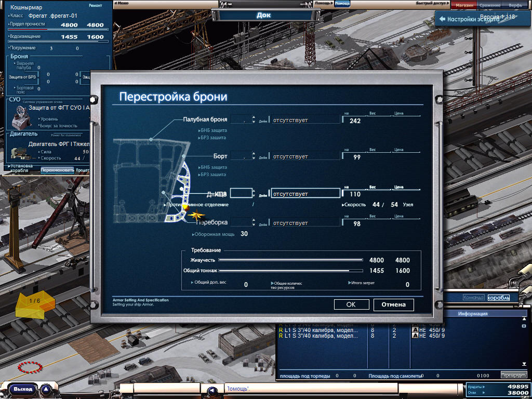Click the up-arrow icon beside Выход
This screenshot has width=532, height=399.
46,389
